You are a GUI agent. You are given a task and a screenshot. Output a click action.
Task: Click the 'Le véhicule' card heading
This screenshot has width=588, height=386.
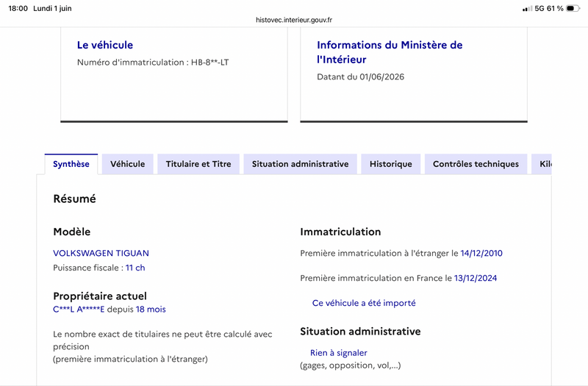pos(105,45)
